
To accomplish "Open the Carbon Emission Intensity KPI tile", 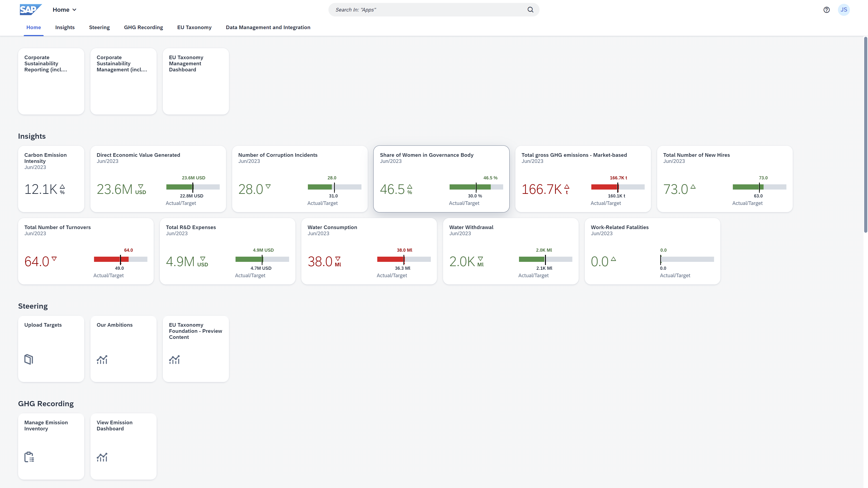I will [x=51, y=179].
